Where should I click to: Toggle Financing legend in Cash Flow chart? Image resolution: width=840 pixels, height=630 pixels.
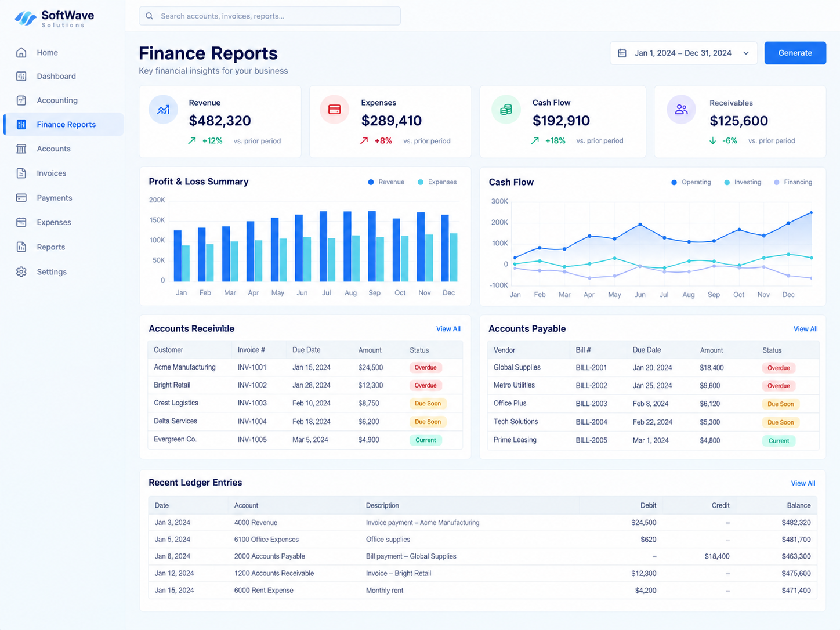[793, 182]
